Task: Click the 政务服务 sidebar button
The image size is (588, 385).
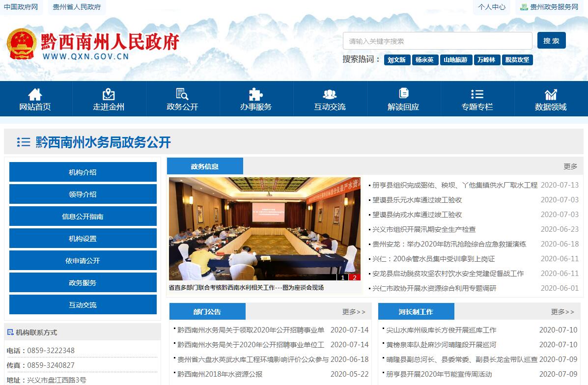Action: (x=83, y=283)
